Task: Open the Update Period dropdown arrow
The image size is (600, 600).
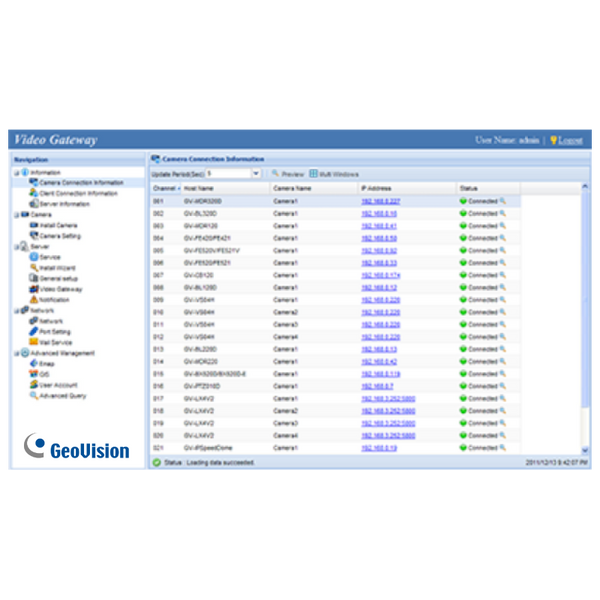Action: pyautogui.click(x=256, y=173)
